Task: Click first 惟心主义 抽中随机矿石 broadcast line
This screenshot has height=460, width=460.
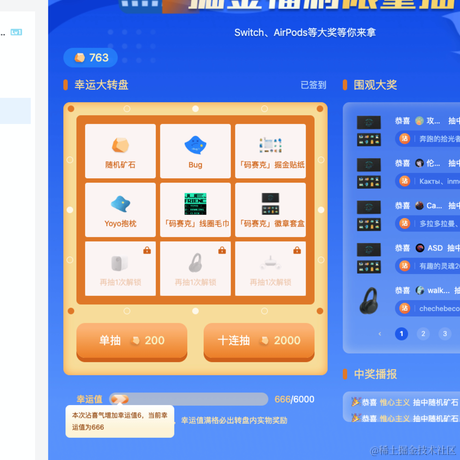Action: pos(405,402)
